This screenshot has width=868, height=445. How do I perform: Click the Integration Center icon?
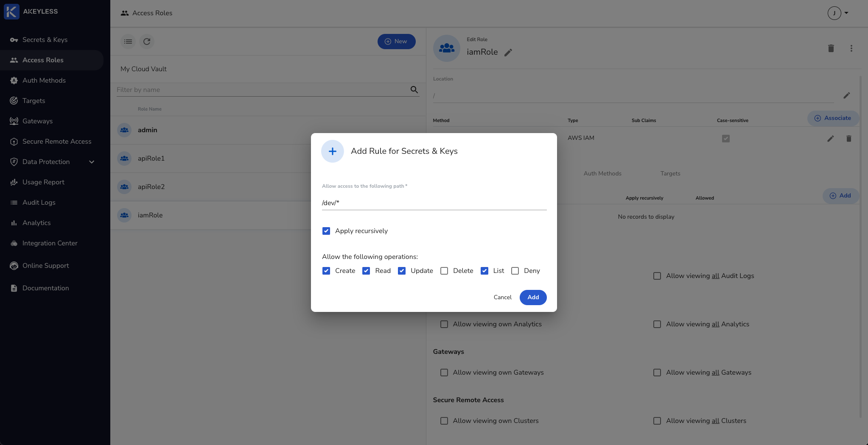click(14, 243)
